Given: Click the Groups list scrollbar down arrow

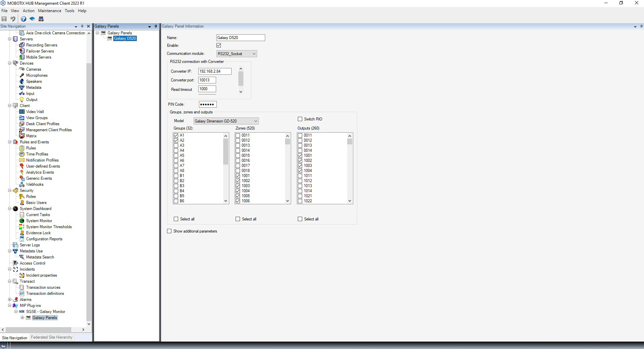Looking at the screenshot, I should 226,201.
